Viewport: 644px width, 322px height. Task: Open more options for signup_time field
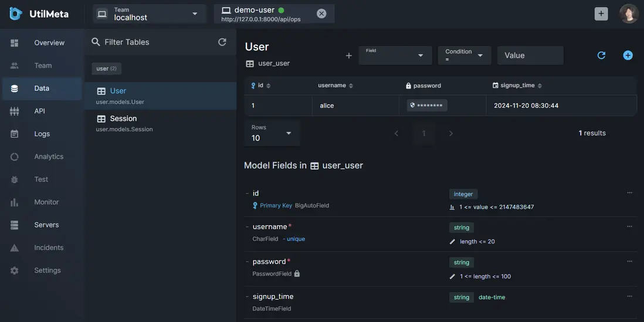[x=629, y=296]
